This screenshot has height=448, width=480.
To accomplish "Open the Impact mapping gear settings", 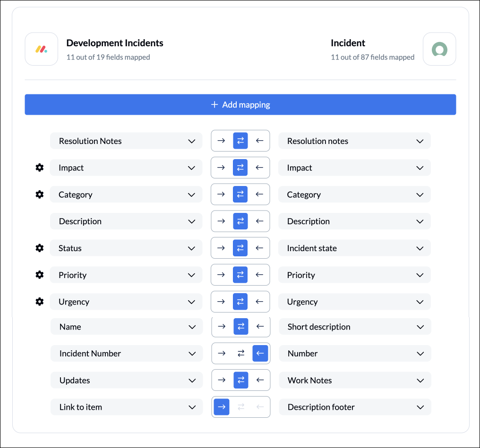I will pyautogui.click(x=40, y=168).
